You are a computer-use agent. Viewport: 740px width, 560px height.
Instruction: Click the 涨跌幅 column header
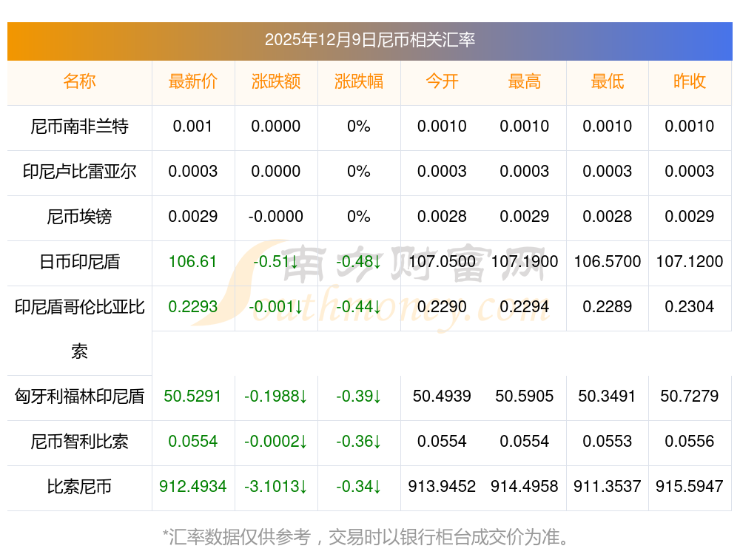click(358, 81)
